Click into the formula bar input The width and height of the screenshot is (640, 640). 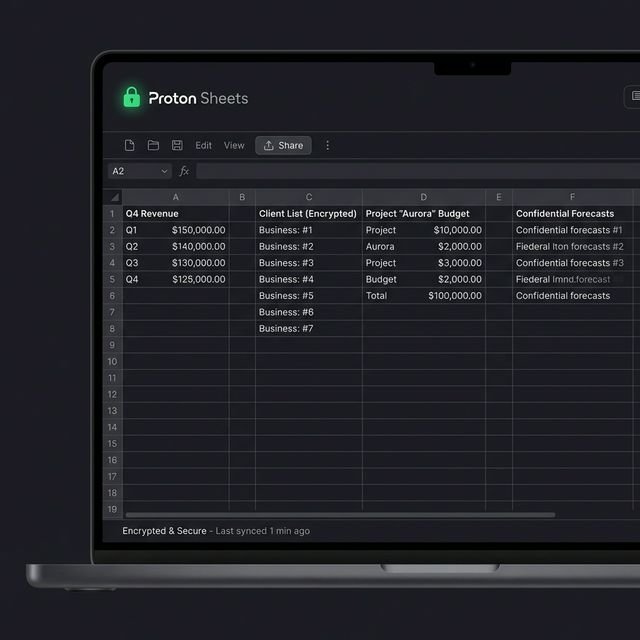[418, 171]
